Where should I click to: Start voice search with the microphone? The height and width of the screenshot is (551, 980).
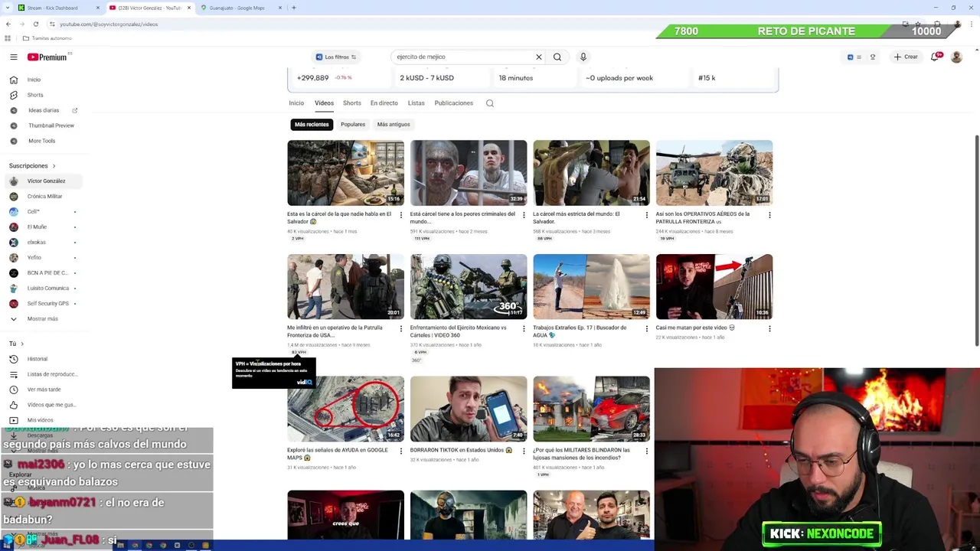click(583, 57)
